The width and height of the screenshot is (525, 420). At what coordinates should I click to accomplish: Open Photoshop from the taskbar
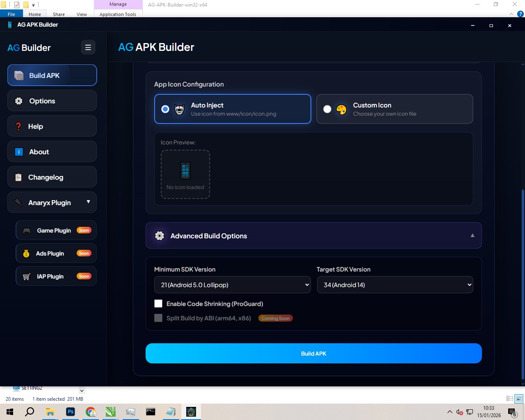[71, 412]
